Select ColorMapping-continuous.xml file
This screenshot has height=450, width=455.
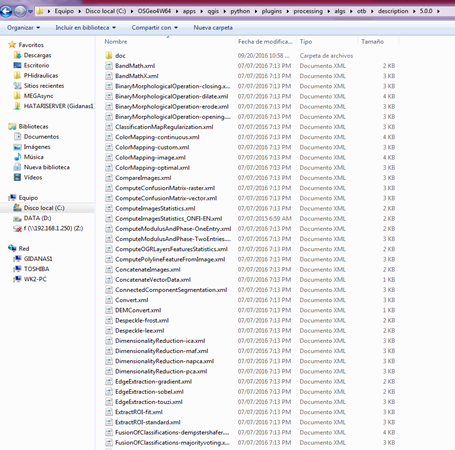(x=157, y=137)
